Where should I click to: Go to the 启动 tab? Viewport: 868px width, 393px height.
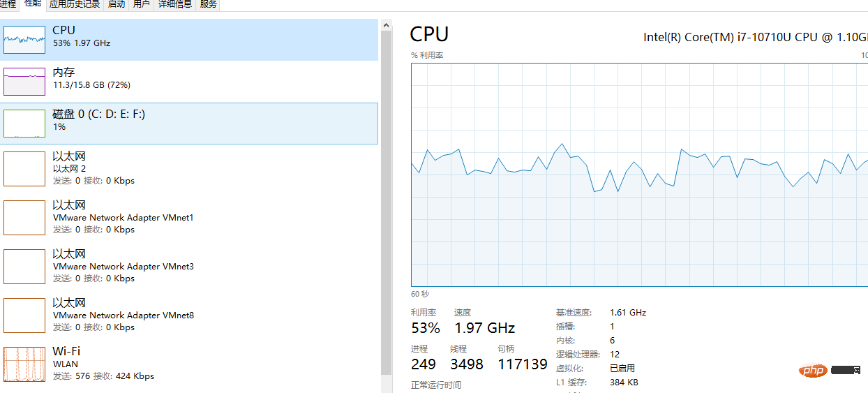coord(117,4)
